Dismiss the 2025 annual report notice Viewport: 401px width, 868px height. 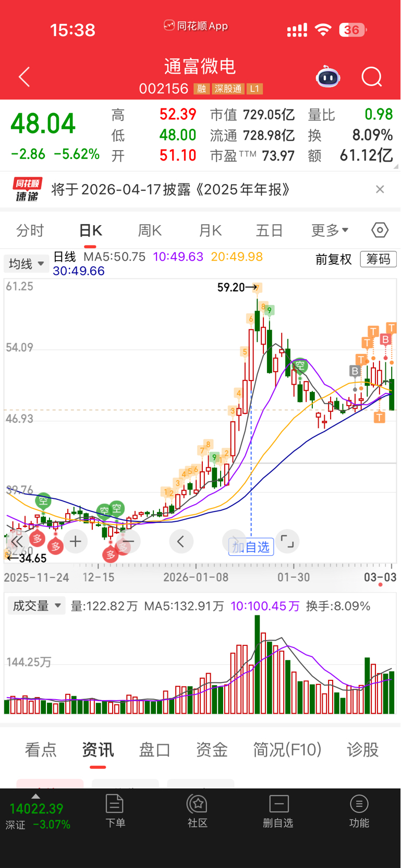pos(380,189)
